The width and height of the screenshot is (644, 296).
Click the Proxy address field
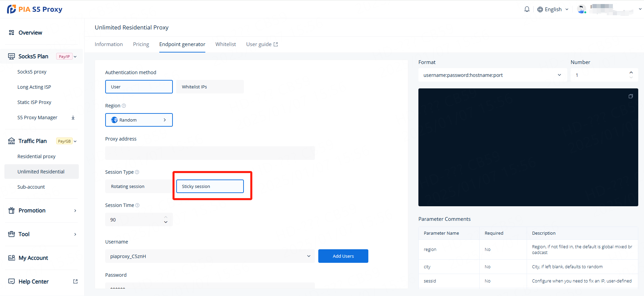[x=210, y=153]
